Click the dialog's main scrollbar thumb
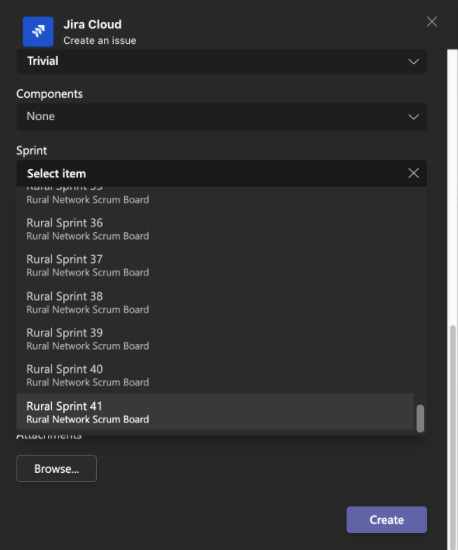The width and height of the screenshot is (458, 550). point(453,437)
